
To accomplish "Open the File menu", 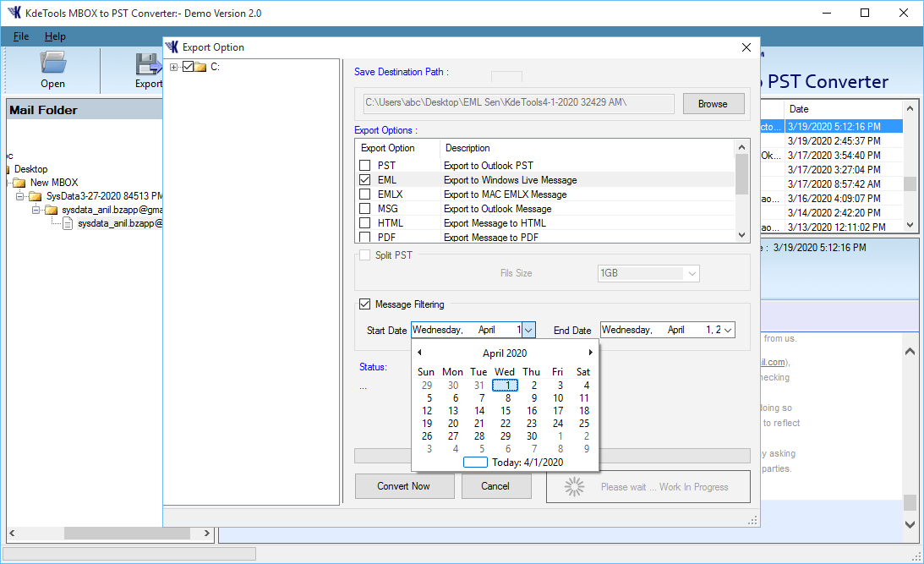I will coord(20,36).
